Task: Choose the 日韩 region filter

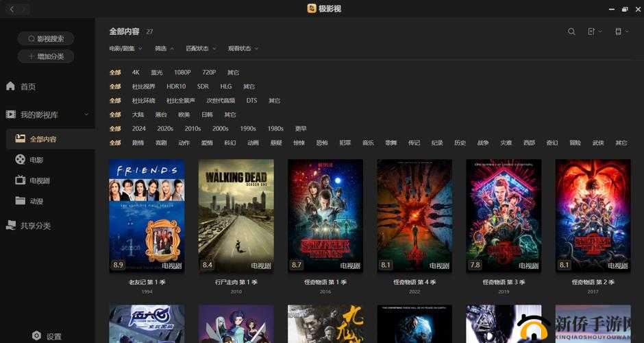Action: click(x=207, y=115)
